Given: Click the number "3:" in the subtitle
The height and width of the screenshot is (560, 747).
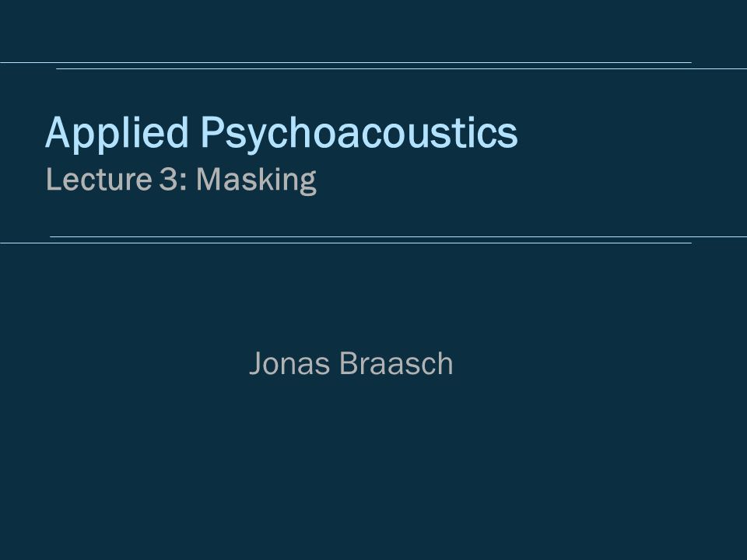Looking at the screenshot, I should pyautogui.click(x=174, y=179).
